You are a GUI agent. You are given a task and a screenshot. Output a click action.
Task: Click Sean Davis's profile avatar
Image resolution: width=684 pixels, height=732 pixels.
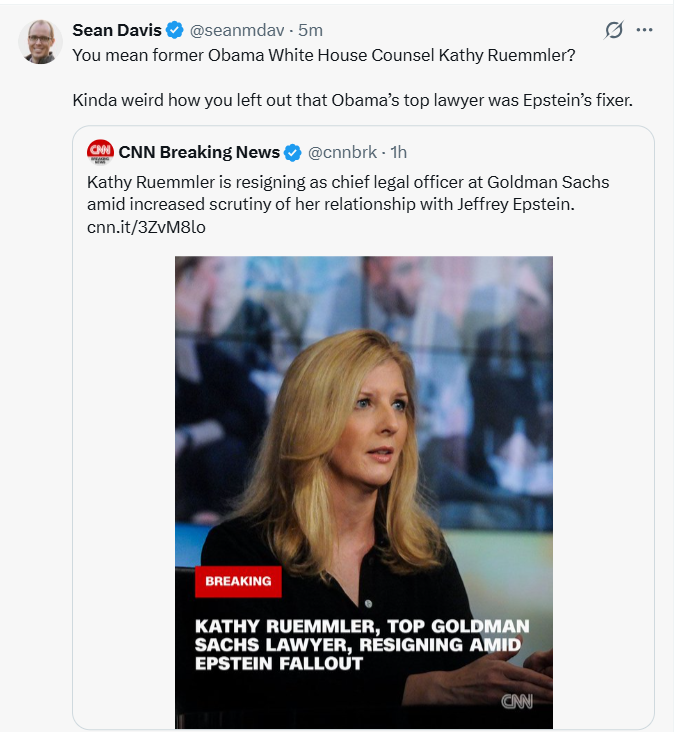coord(40,41)
